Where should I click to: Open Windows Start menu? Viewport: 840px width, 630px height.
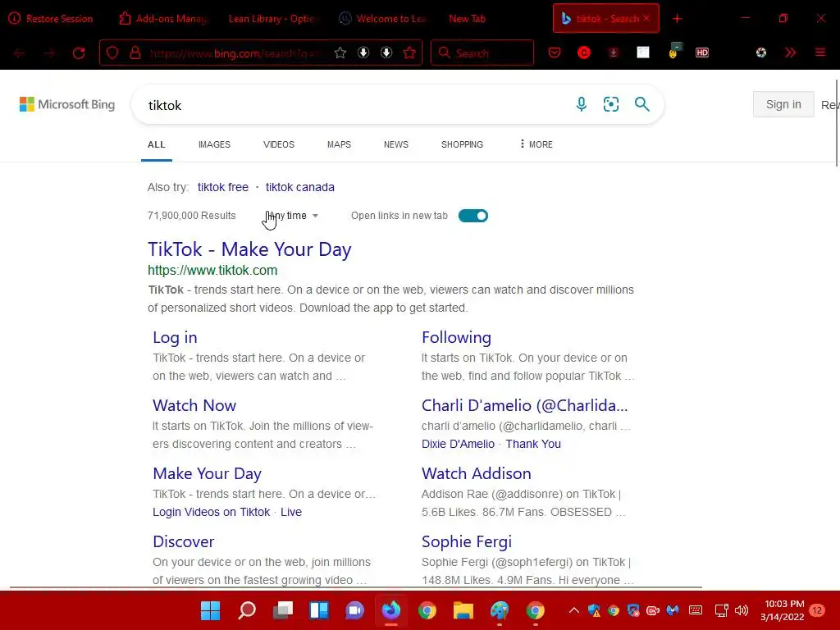point(210,610)
